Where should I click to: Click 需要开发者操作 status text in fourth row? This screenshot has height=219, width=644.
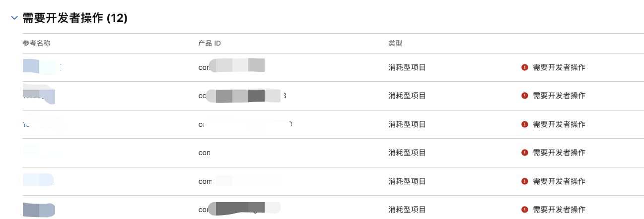tap(559, 153)
